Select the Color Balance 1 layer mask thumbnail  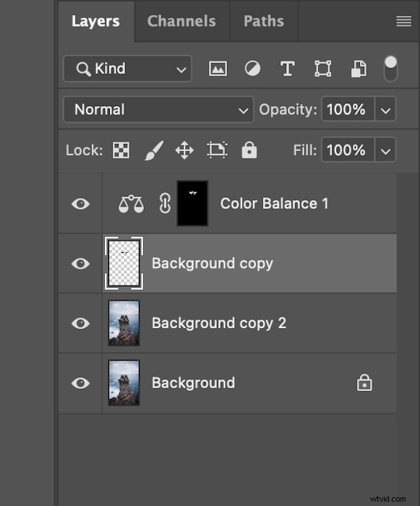[x=192, y=203]
